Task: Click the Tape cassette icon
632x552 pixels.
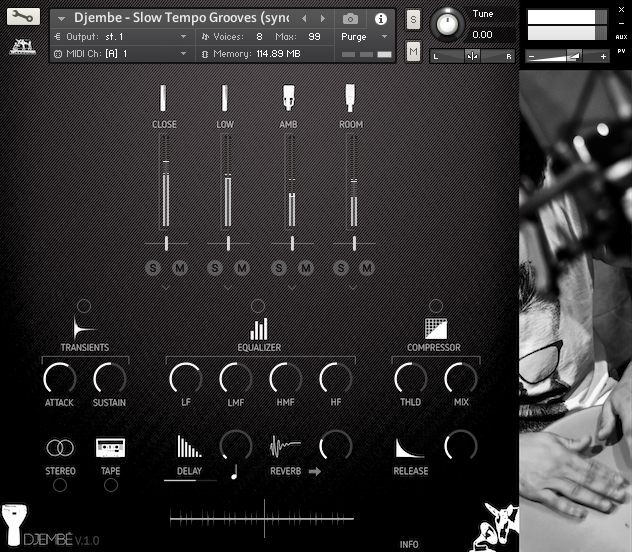Action: (110, 447)
